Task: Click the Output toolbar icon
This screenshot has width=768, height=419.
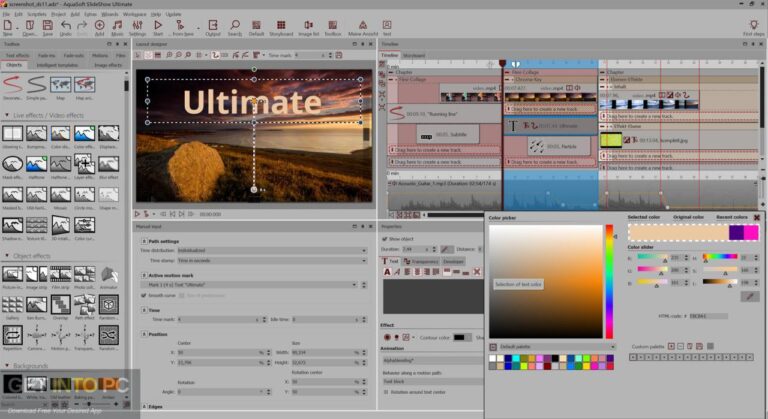Action: tap(213, 25)
